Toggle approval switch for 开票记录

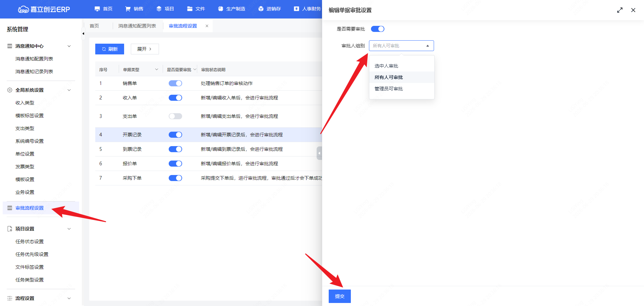pos(175,135)
